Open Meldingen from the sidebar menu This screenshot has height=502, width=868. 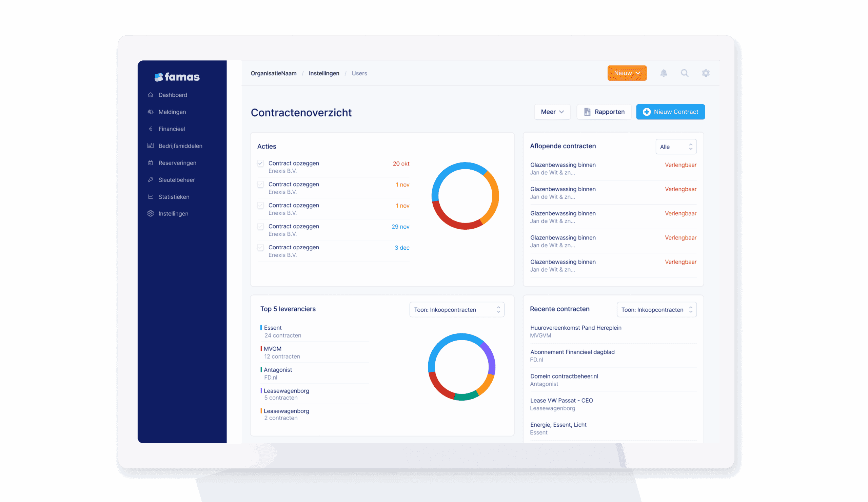172,112
